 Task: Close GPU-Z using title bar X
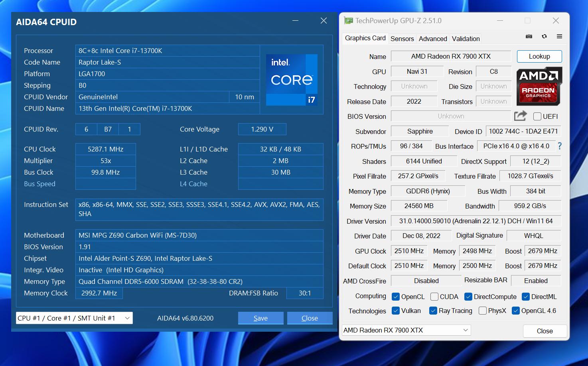[x=556, y=20]
